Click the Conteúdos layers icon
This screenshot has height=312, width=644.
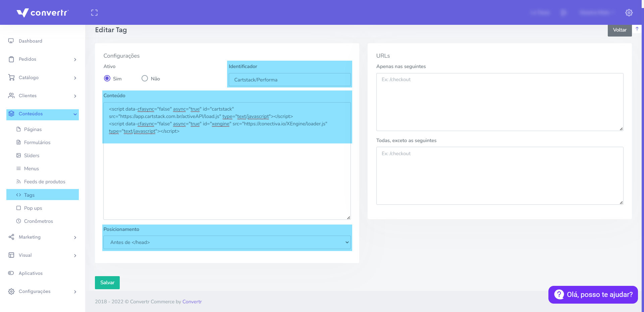coord(11,114)
